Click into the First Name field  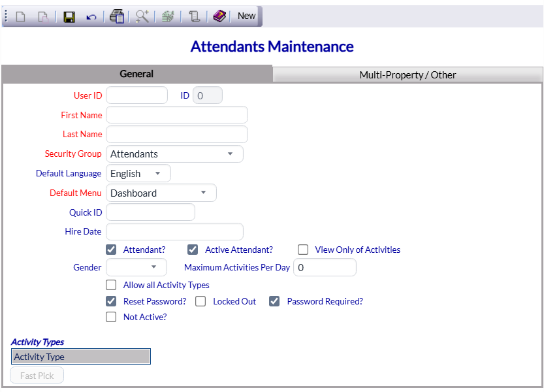tap(177, 115)
